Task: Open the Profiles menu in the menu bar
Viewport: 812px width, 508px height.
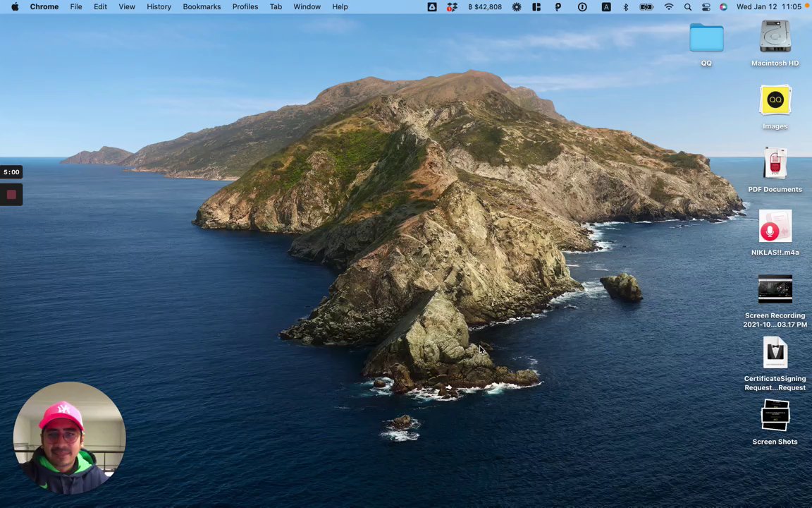Action: [x=245, y=6]
